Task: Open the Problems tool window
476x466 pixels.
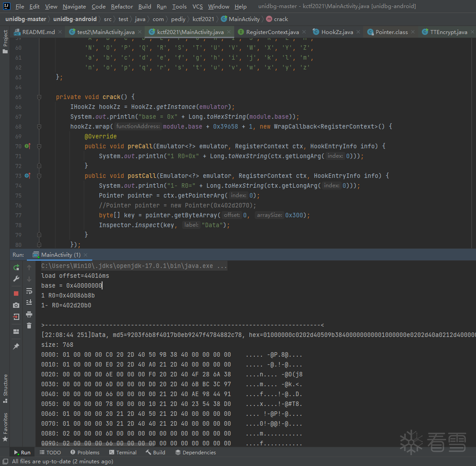Action: coord(84,453)
